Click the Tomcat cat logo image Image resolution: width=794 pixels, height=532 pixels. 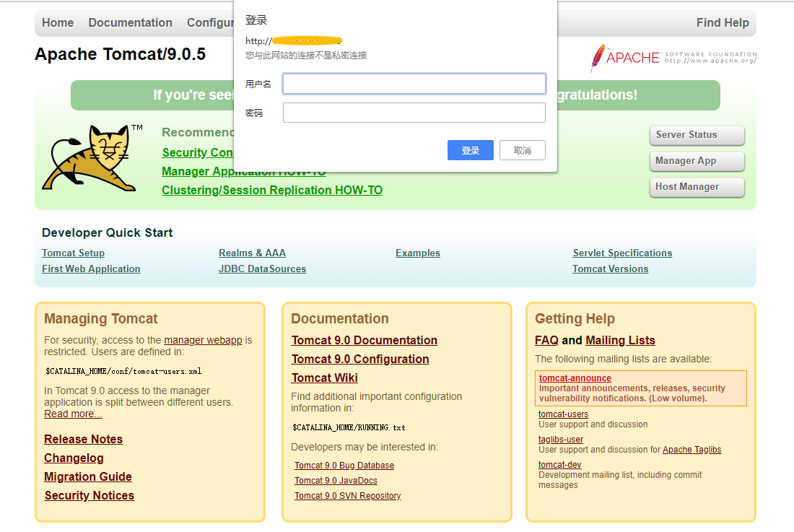click(x=92, y=157)
